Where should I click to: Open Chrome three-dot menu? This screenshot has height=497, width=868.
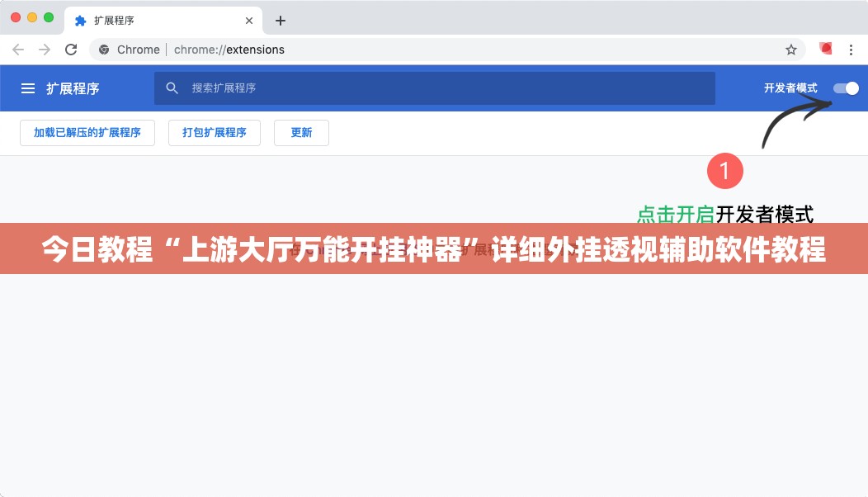click(851, 50)
